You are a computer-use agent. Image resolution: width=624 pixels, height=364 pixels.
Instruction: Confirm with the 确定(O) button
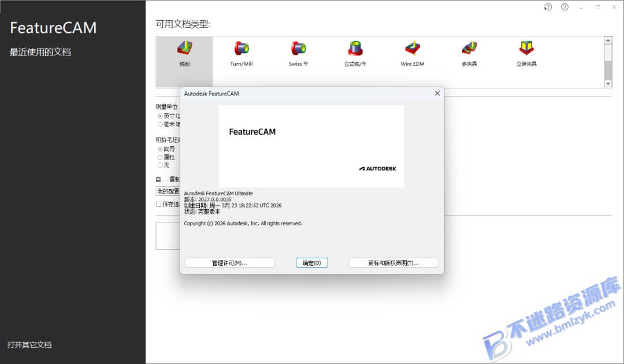click(311, 263)
